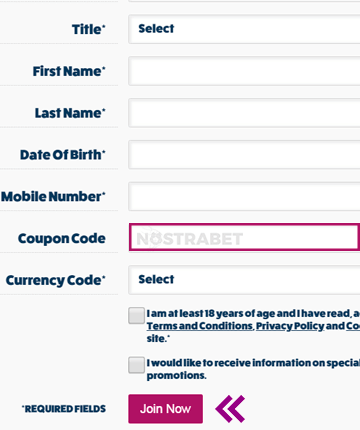360x430 pixels.
Task: Open the Privacy Policy link
Action: [x=290, y=326]
